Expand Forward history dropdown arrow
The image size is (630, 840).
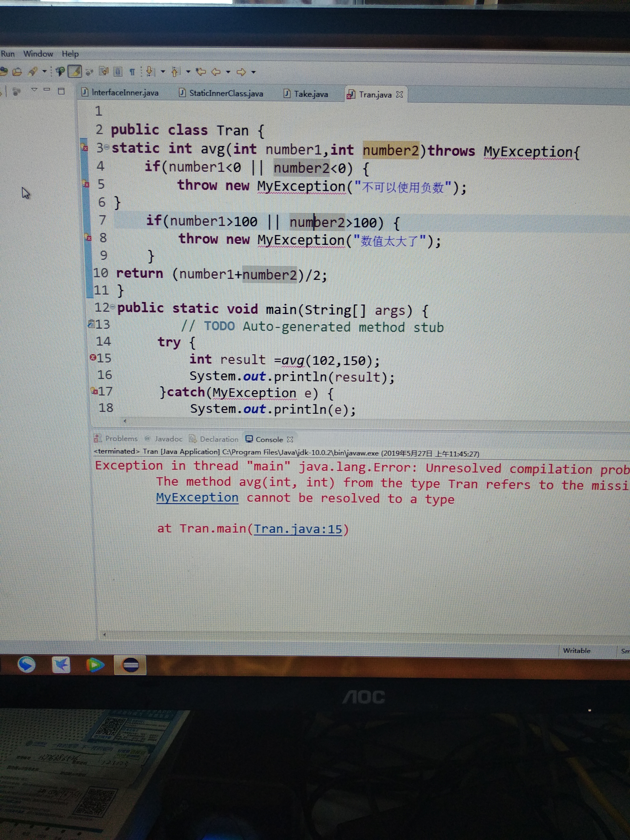click(x=253, y=72)
